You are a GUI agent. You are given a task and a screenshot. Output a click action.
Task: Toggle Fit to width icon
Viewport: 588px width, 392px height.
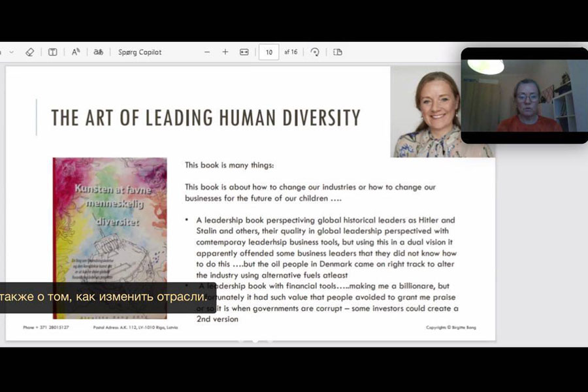244,52
